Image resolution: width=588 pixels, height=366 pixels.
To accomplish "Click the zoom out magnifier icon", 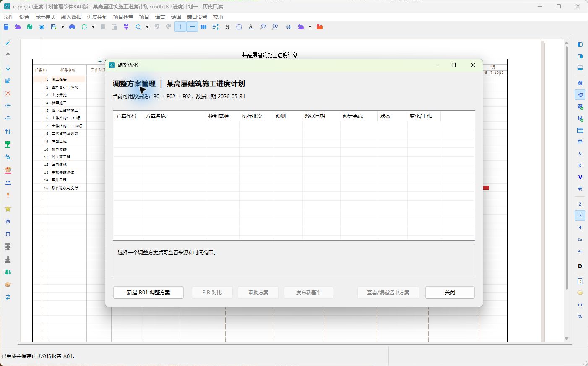I will click(263, 27).
